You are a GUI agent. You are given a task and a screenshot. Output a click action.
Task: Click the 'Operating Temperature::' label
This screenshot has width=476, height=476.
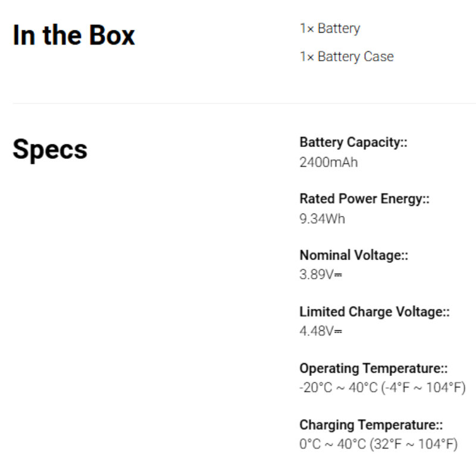[x=374, y=368]
